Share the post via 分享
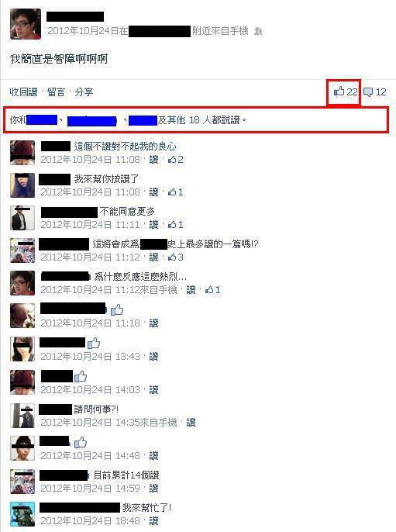396x532 pixels. click(84, 92)
